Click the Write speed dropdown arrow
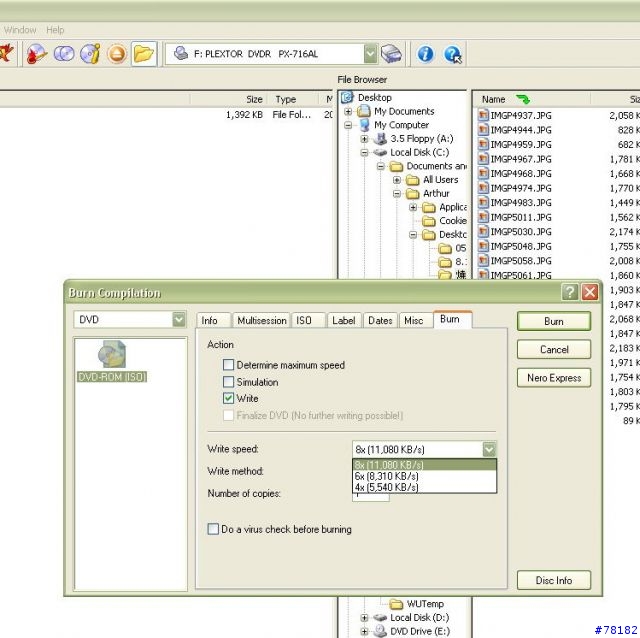Viewport: 640px width, 638px height. (489, 449)
